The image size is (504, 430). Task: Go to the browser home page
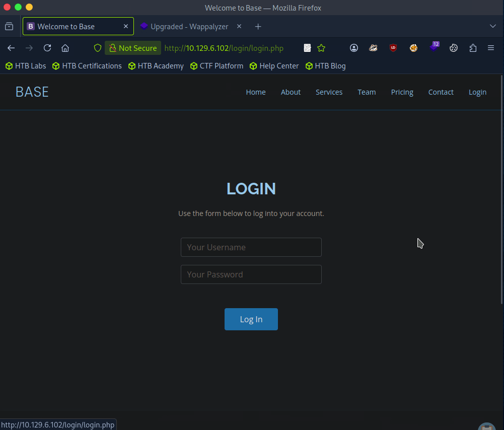[x=65, y=48]
